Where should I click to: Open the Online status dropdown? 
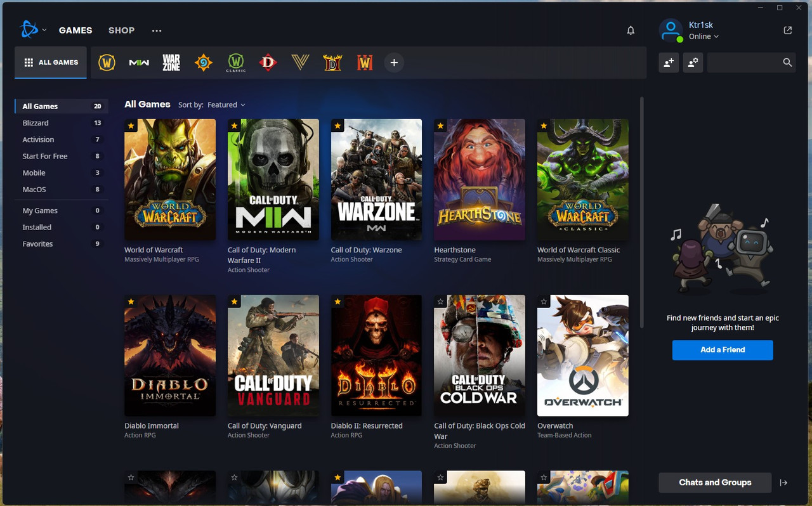pyautogui.click(x=704, y=36)
